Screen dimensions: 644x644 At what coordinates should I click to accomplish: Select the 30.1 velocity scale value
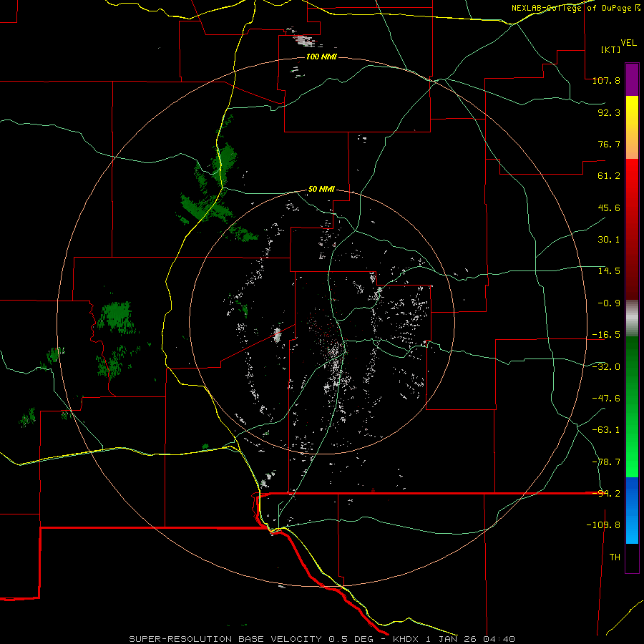pyautogui.click(x=609, y=240)
